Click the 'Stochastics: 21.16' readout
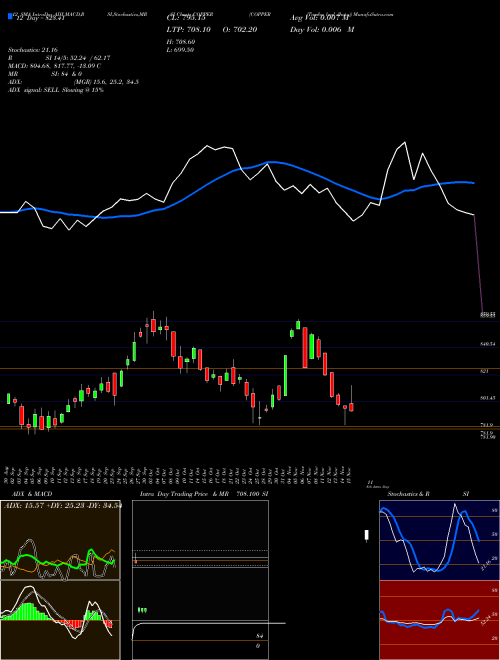The width and height of the screenshot is (500, 660). point(33,50)
